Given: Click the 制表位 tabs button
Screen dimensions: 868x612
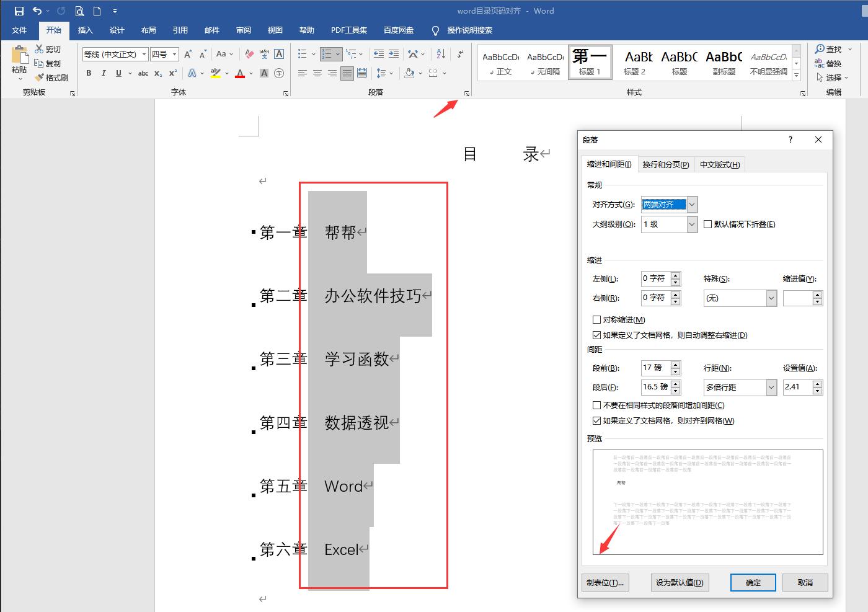Looking at the screenshot, I should (605, 582).
